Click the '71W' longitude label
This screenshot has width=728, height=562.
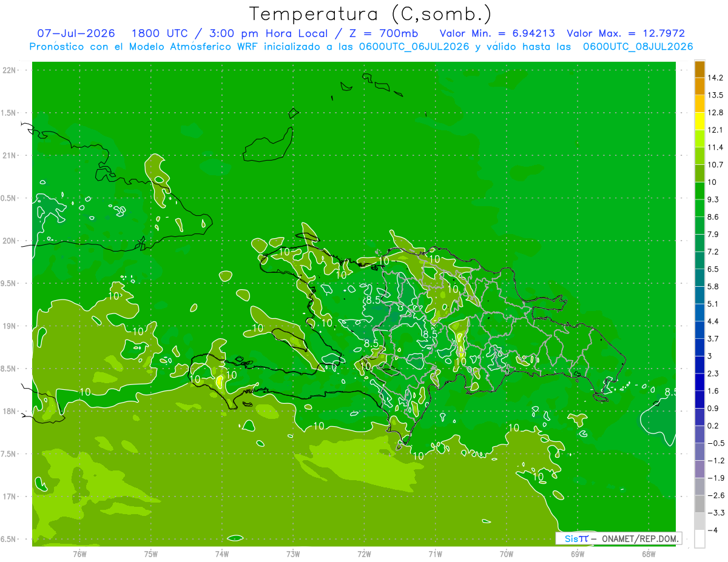tap(435, 553)
